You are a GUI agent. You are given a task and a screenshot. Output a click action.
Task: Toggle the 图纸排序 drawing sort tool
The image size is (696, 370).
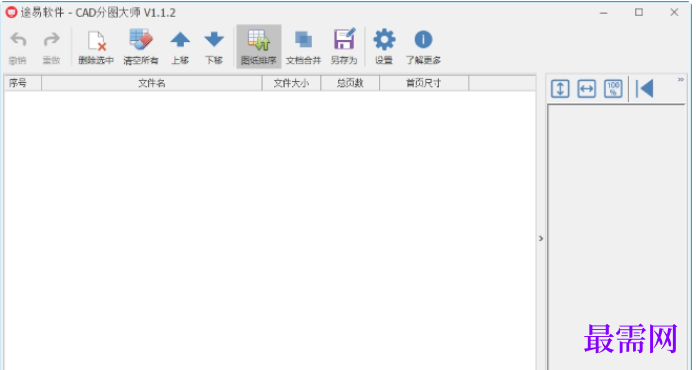coord(259,47)
